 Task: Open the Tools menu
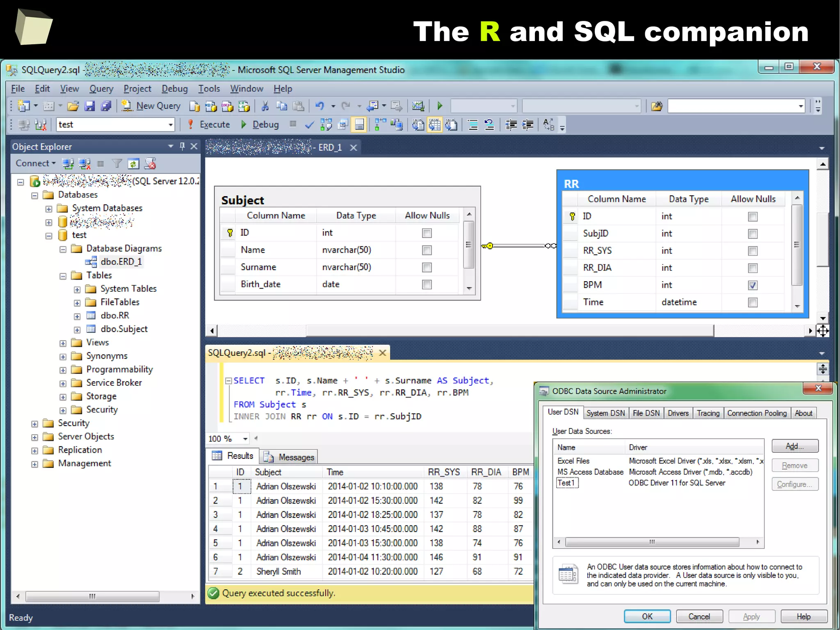pyautogui.click(x=209, y=89)
